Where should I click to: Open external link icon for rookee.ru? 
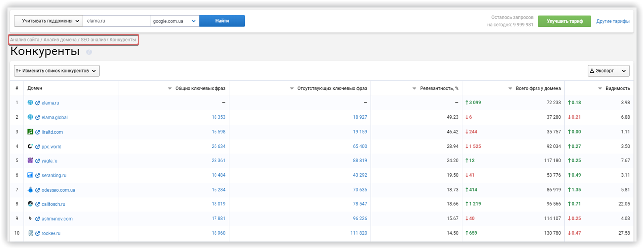(37, 233)
